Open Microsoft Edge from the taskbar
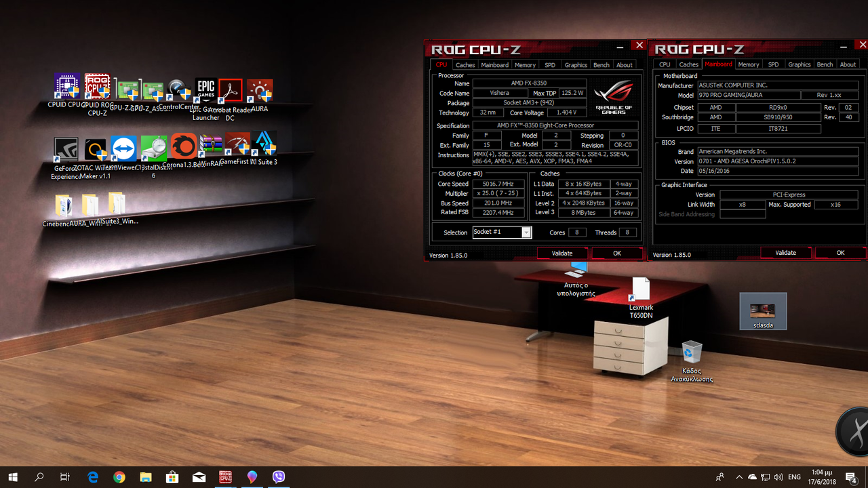868x488 pixels. [93, 477]
